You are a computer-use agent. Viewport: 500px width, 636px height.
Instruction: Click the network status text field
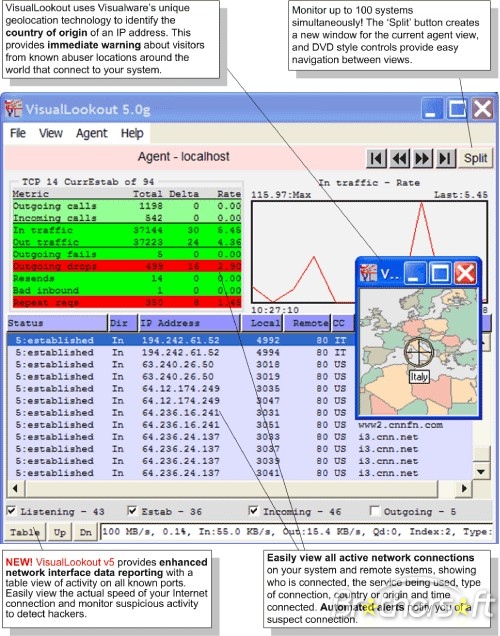click(x=296, y=532)
